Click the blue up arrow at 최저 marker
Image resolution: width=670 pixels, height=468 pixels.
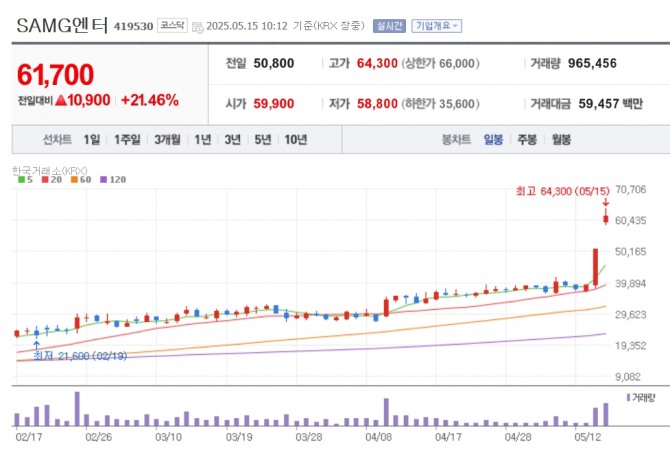[37, 345]
